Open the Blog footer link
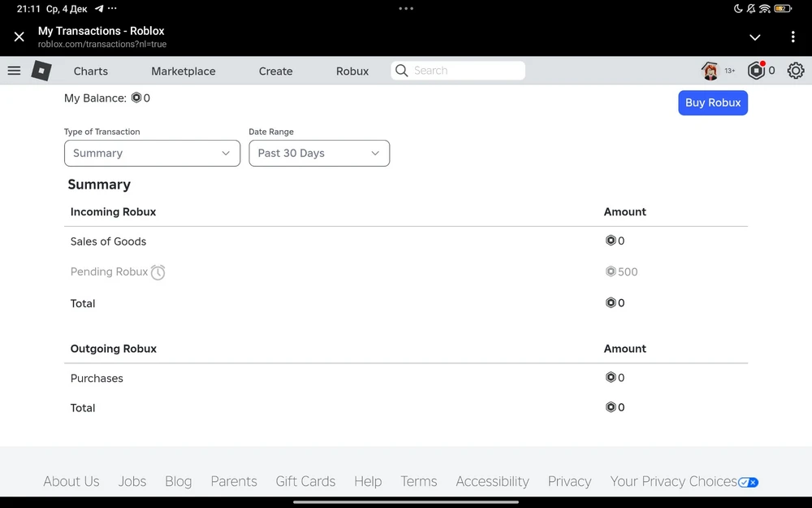812x508 pixels. coord(178,481)
